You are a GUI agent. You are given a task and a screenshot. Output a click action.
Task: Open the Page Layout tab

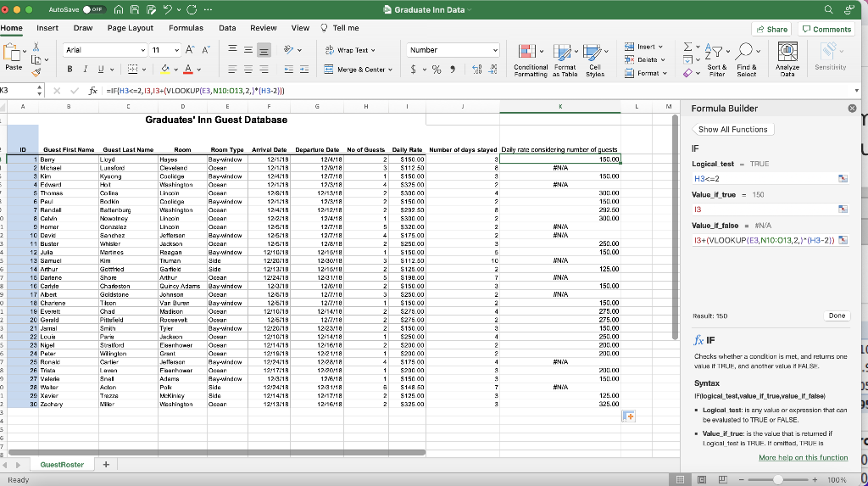130,28
